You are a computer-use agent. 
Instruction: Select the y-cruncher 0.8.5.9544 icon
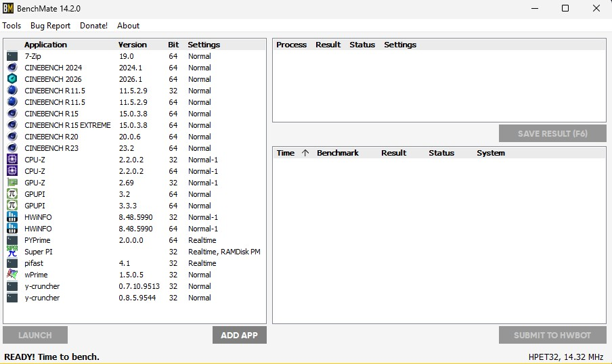pos(12,298)
